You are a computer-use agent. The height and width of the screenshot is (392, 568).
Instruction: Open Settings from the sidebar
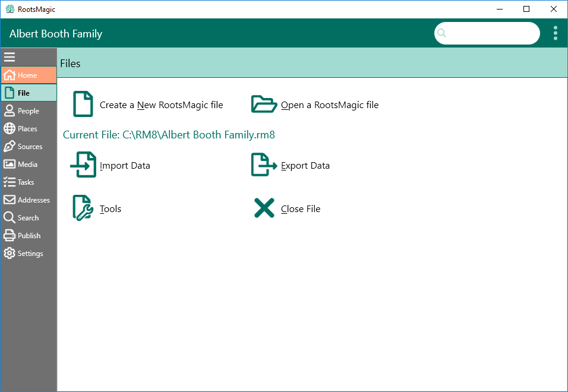tap(29, 254)
